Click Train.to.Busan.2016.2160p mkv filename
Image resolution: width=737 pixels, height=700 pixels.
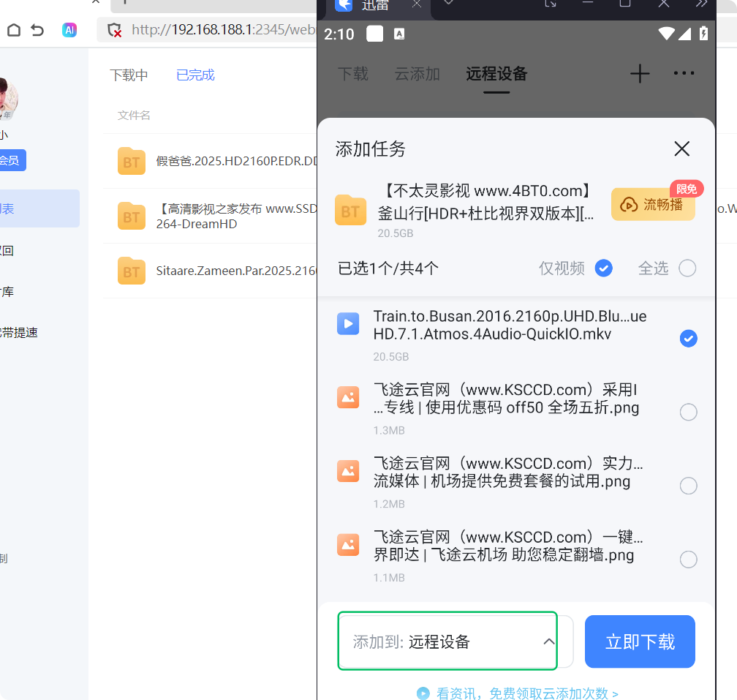[x=510, y=325]
